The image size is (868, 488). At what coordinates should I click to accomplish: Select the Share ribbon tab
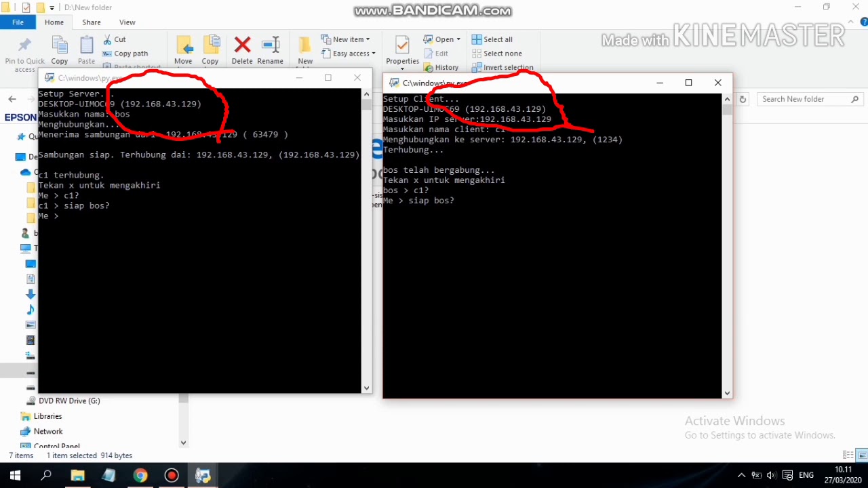(92, 22)
